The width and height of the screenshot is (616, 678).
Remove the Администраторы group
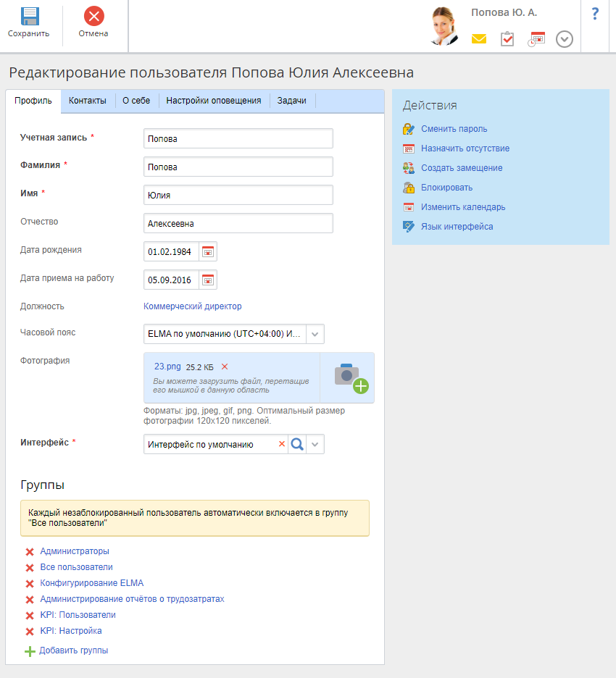pyautogui.click(x=30, y=552)
